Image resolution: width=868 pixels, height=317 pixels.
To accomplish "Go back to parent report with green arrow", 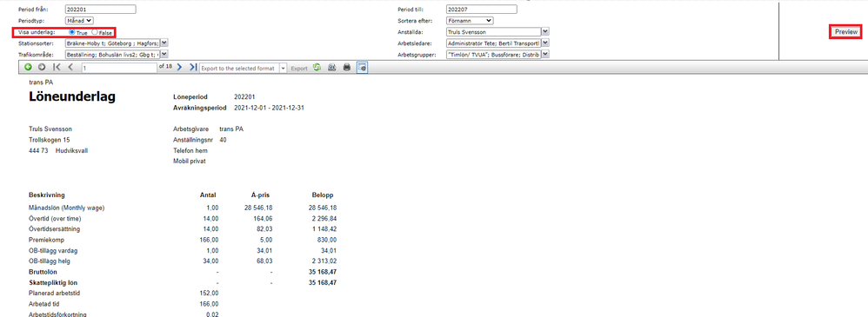I will [x=28, y=68].
